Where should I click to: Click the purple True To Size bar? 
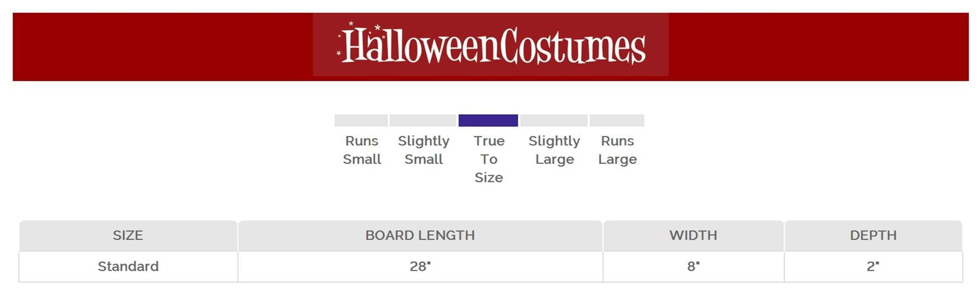pyautogui.click(x=488, y=120)
